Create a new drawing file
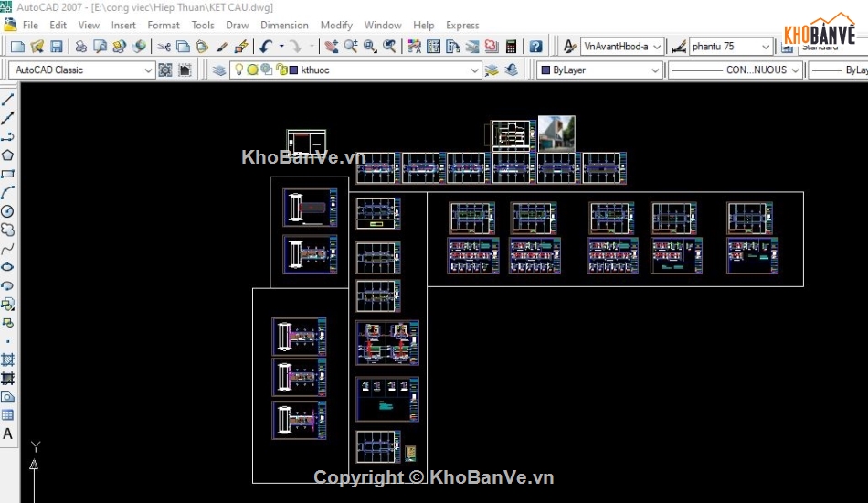 pos(17,47)
